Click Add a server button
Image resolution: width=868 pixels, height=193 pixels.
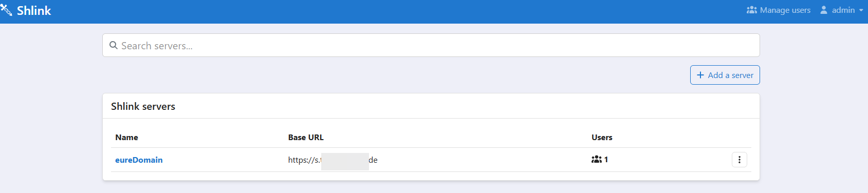pyautogui.click(x=725, y=75)
